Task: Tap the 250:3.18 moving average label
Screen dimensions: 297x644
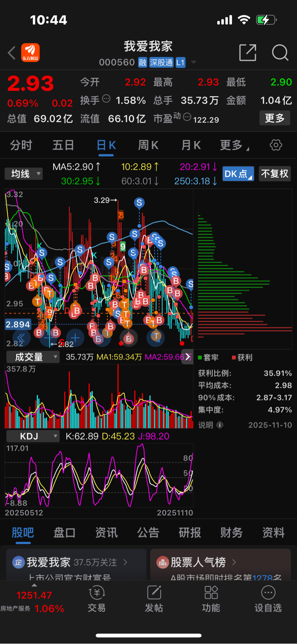Action: (x=196, y=181)
